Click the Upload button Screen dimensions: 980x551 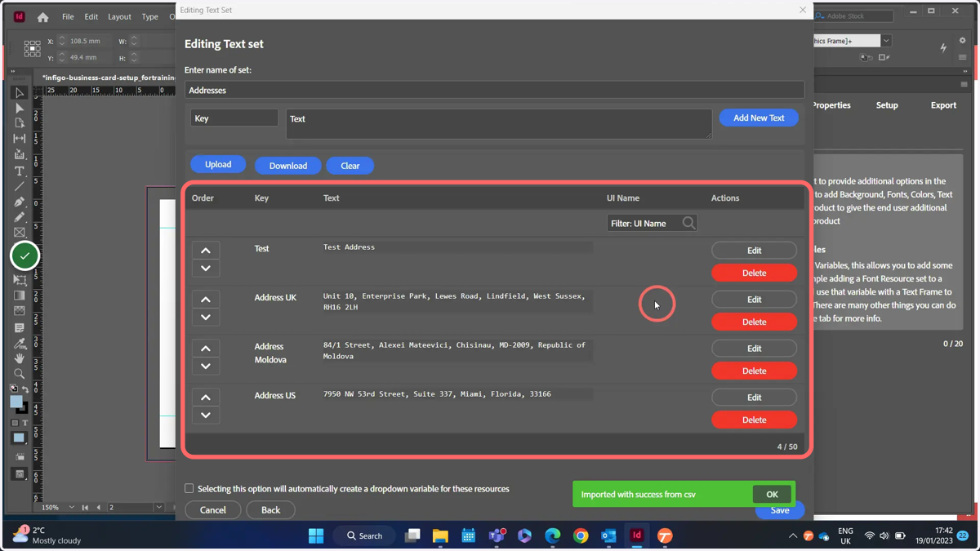pyautogui.click(x=218, y=164)
